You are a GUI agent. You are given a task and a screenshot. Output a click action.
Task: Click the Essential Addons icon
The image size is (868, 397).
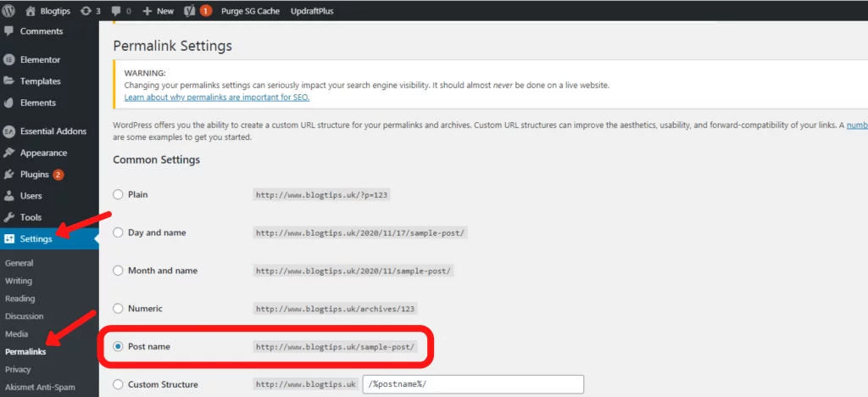click(8, 131)
